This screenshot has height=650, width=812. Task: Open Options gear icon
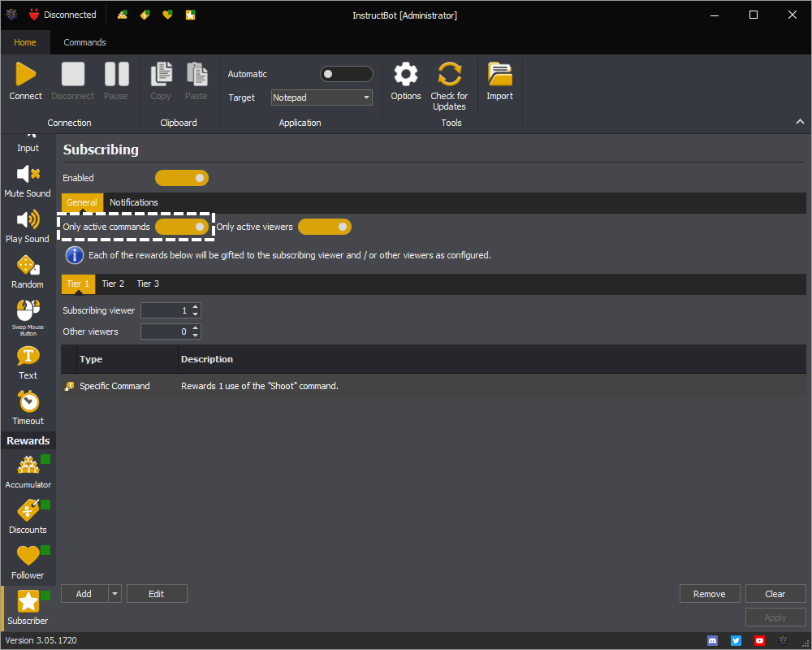(406, 74)
